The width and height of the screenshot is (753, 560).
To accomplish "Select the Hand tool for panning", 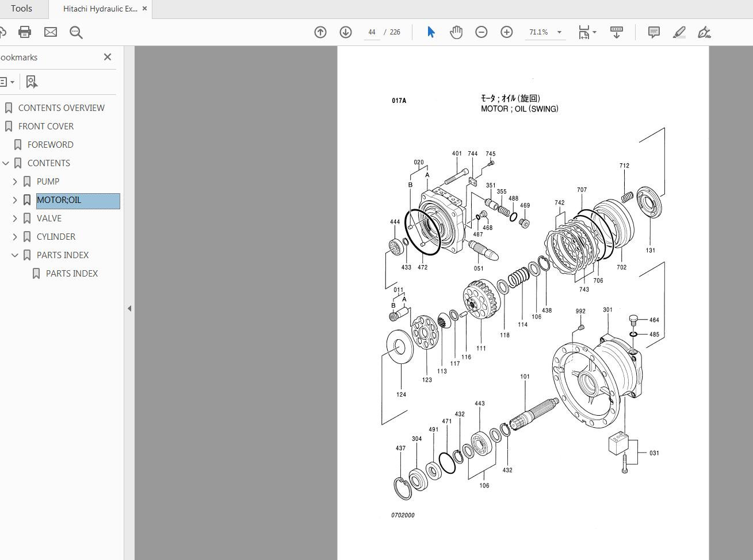I will (x=456, y=32).
